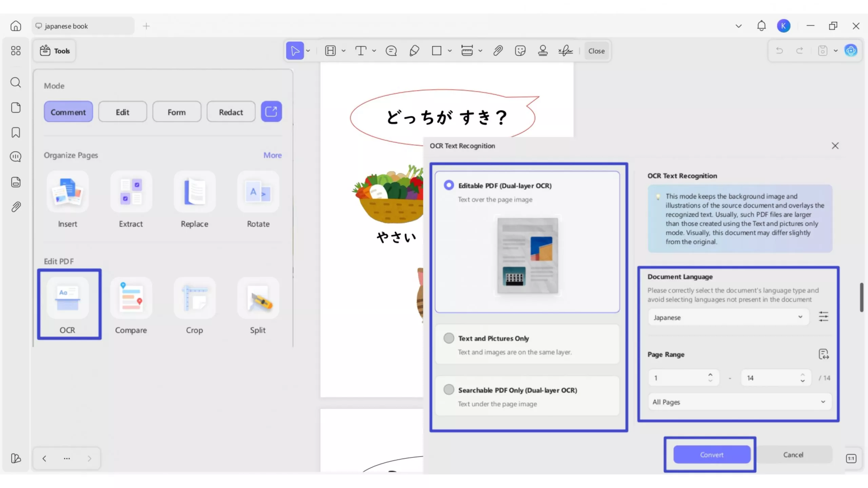Click the Crop tool icon

pos(194,298)
